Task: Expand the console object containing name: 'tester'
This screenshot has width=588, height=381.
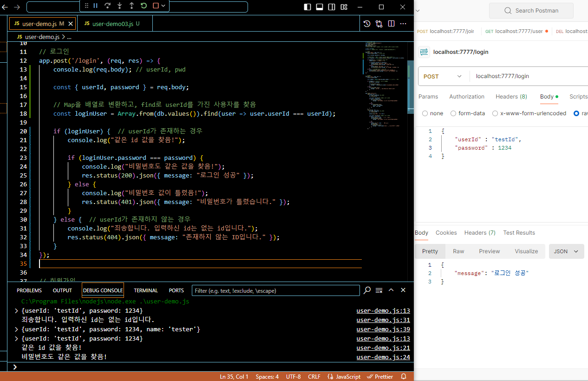Action: tap(17, 329)
